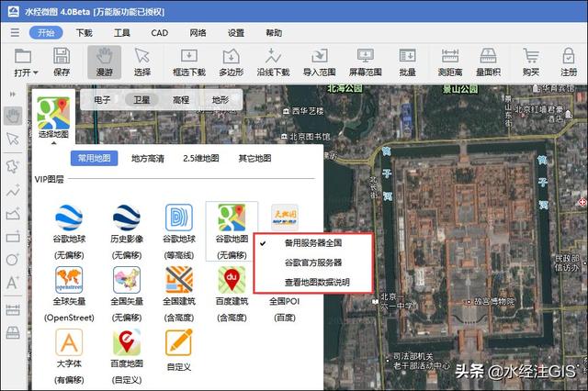Select the 开始 ribbon tab
This screenshot has width=588, height=391.
[46, 33]
